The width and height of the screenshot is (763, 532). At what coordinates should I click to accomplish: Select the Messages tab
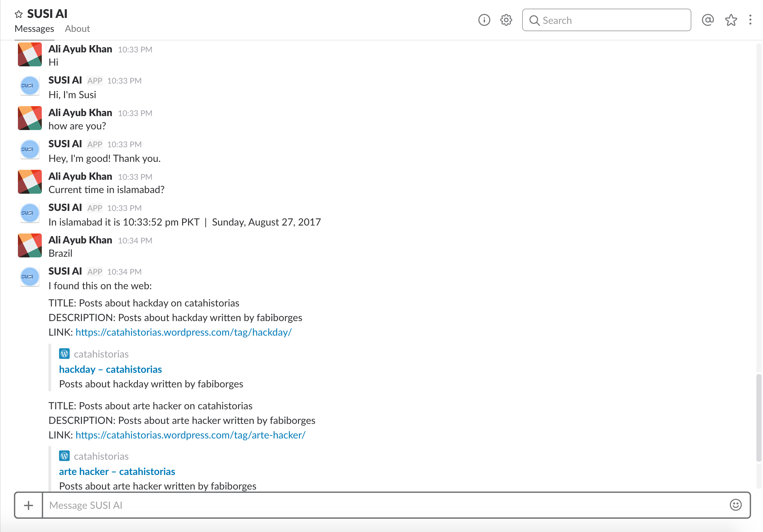[34, 29]
